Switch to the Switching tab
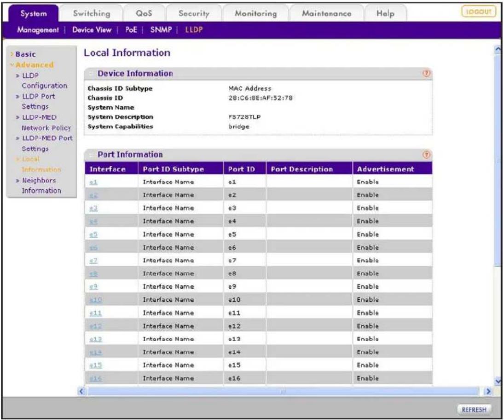Screen dimensions: 504x420 coord(92,13)
